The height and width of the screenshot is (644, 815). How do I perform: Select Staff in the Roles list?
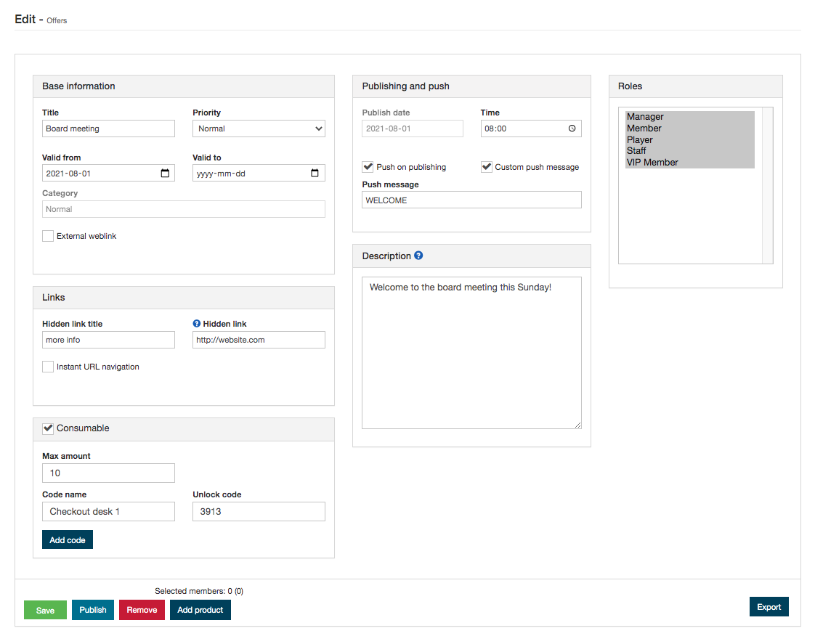click(x=690, y=151)
